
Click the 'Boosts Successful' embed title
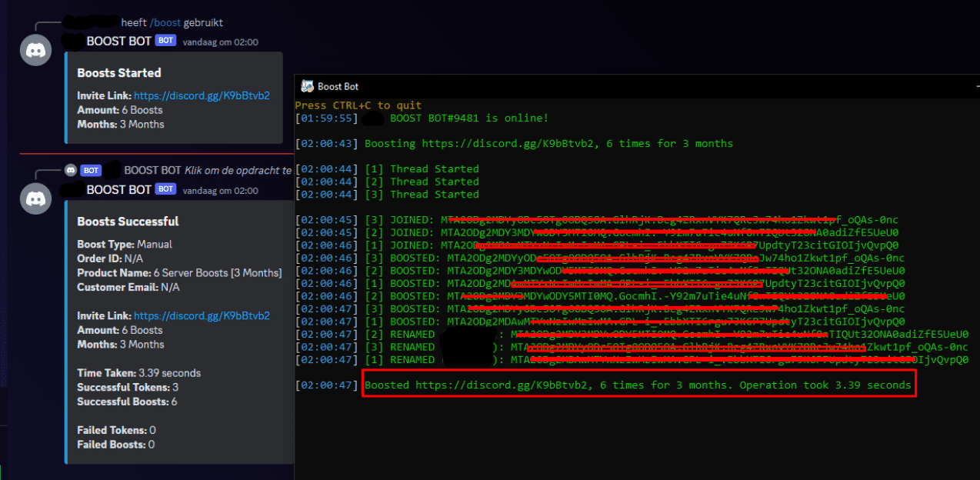coord(128,221)
